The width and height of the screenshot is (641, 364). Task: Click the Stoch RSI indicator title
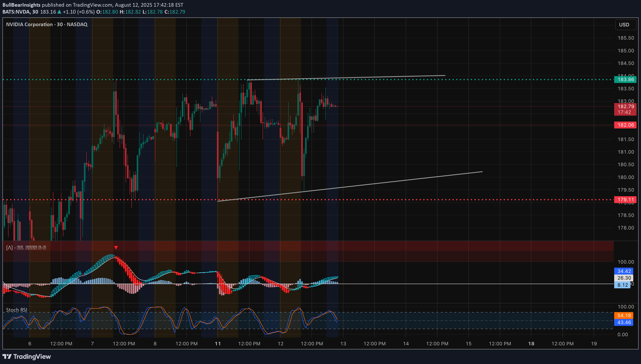coord(16,310)
